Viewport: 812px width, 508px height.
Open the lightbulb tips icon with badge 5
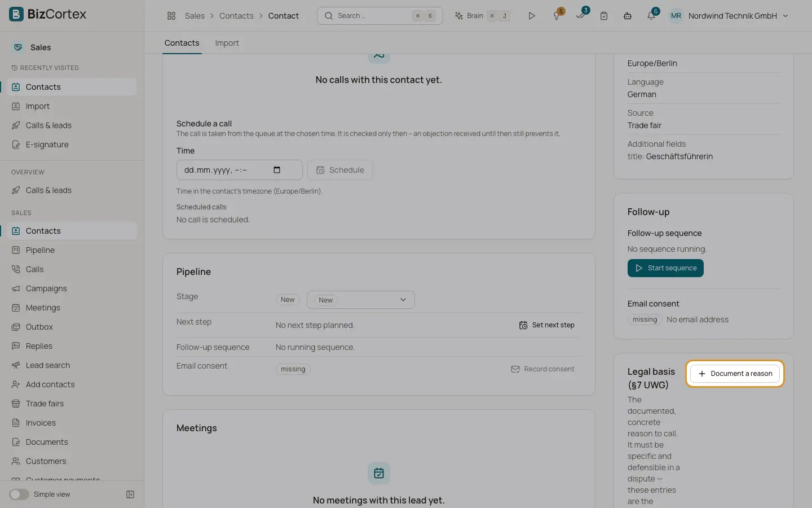pyautogui.click(x=557, y=15)
